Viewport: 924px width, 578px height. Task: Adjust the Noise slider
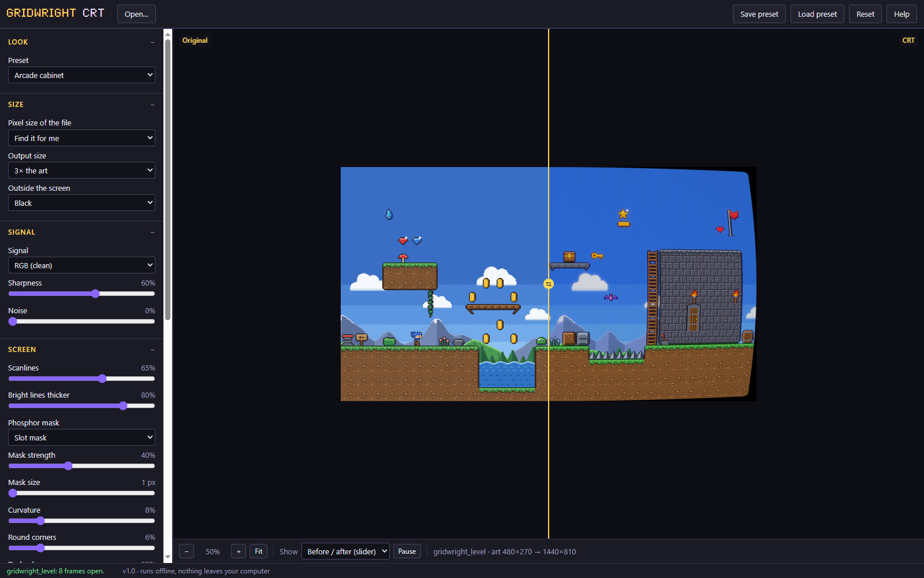pyautogui.click(x=81, y=321)
